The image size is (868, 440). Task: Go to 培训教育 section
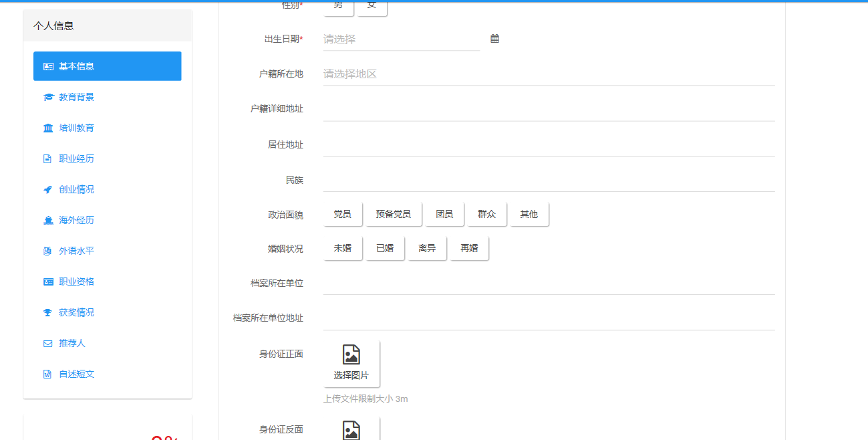click(107, 128)
